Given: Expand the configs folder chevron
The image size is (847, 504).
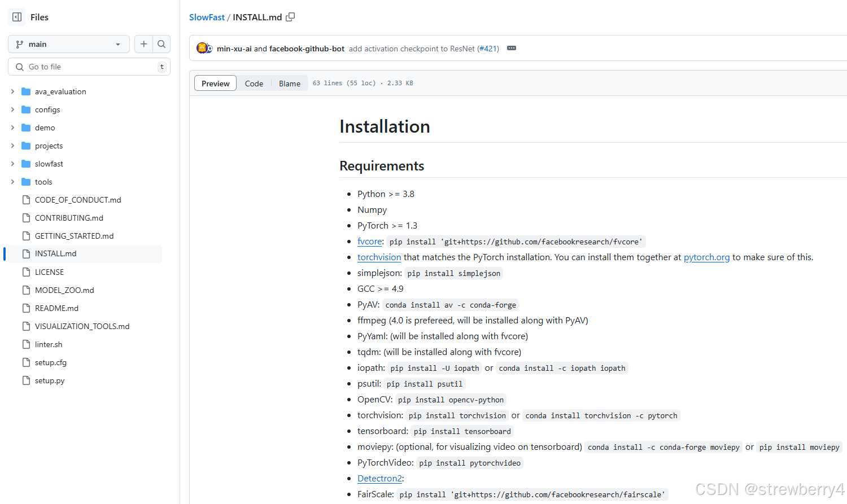Looking at the screenshot, I should tap(12, 109).
